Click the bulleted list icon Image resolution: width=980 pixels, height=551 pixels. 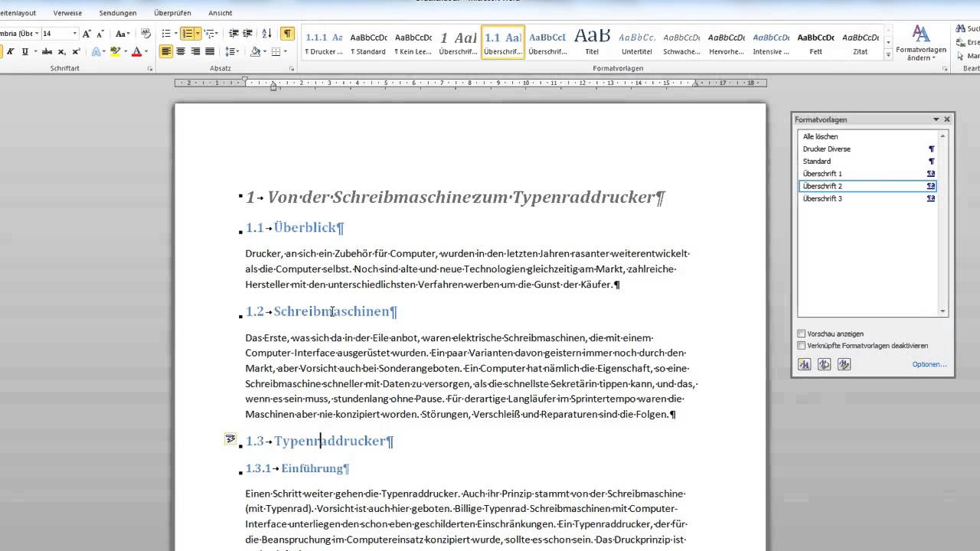point(165,34)
